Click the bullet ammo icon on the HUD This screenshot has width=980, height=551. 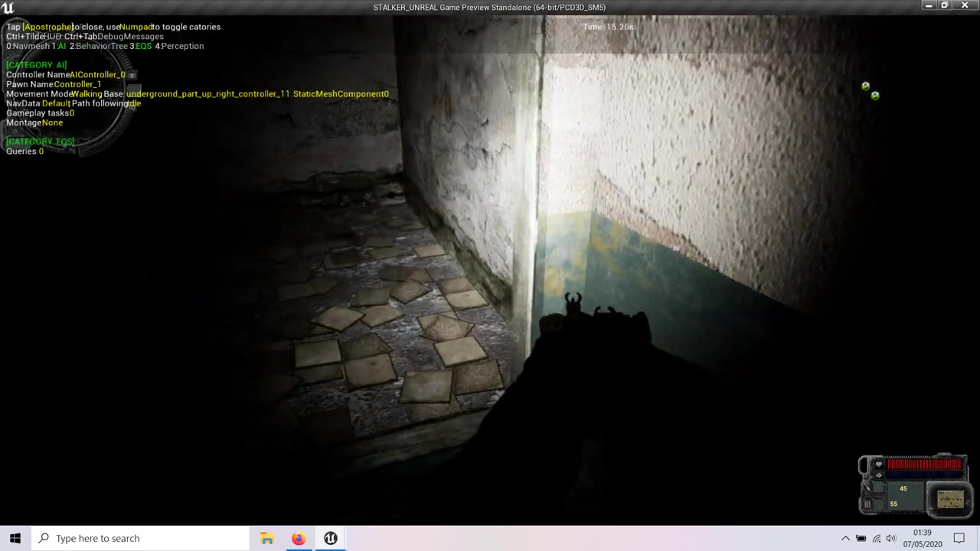point(867,488)
